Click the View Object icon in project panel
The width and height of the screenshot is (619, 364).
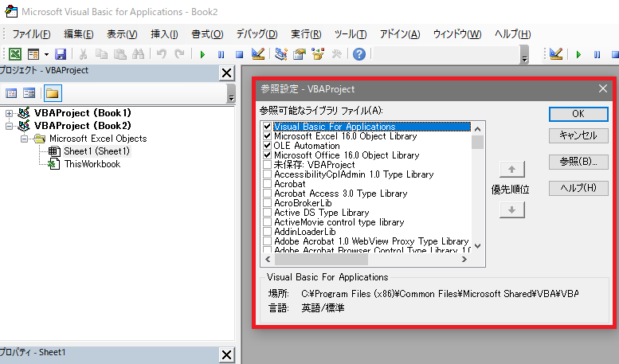point(29,93)
